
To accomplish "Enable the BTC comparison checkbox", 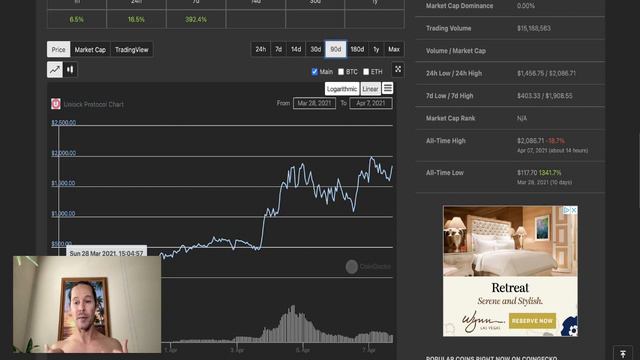I will 341,72.
